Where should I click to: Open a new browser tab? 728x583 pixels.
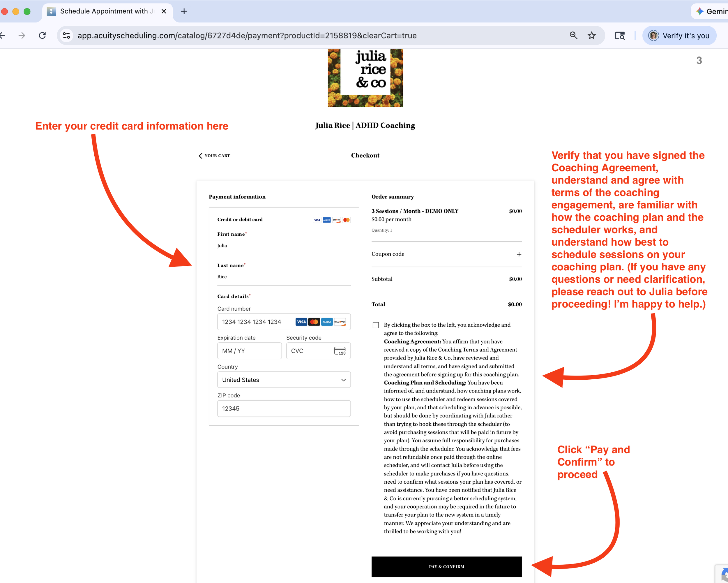pos(184,11)
